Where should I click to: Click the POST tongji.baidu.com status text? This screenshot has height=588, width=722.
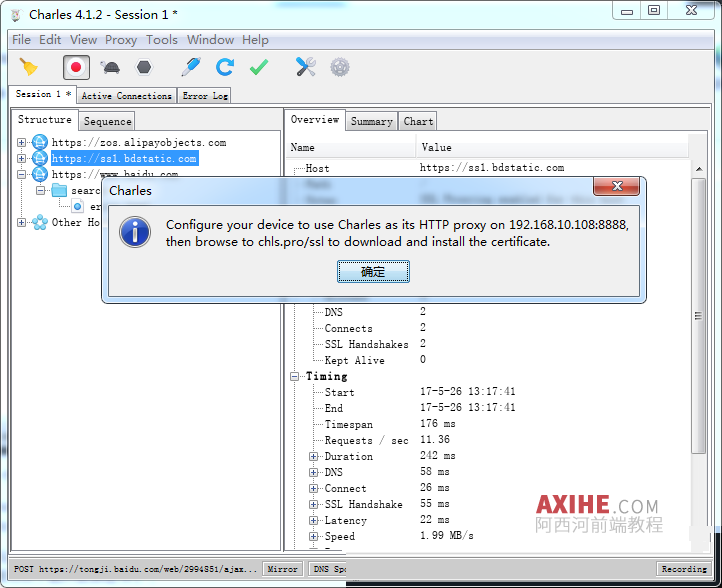coord(135,569)
